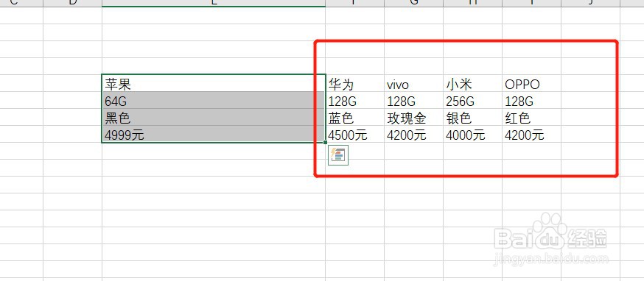Click the 128G cell under vivo
Image resolution: width=644 pixels, height=281 pixels.
(x=414, y=100)
